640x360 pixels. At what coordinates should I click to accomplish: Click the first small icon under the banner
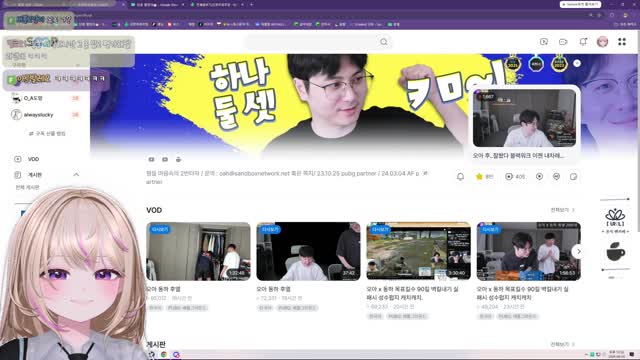[x=151, y=159]
